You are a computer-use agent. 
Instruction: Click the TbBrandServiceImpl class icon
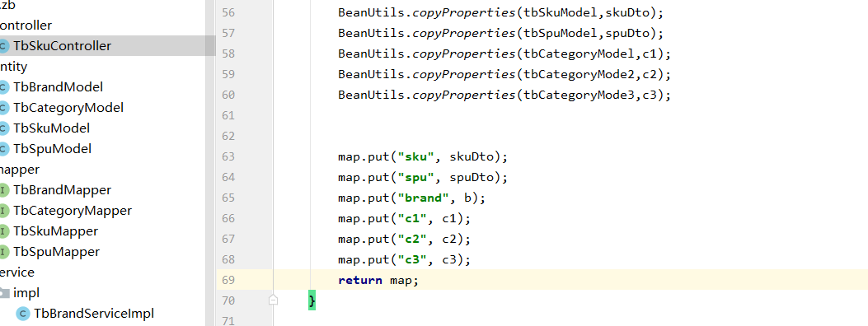[x=23, y=314]
